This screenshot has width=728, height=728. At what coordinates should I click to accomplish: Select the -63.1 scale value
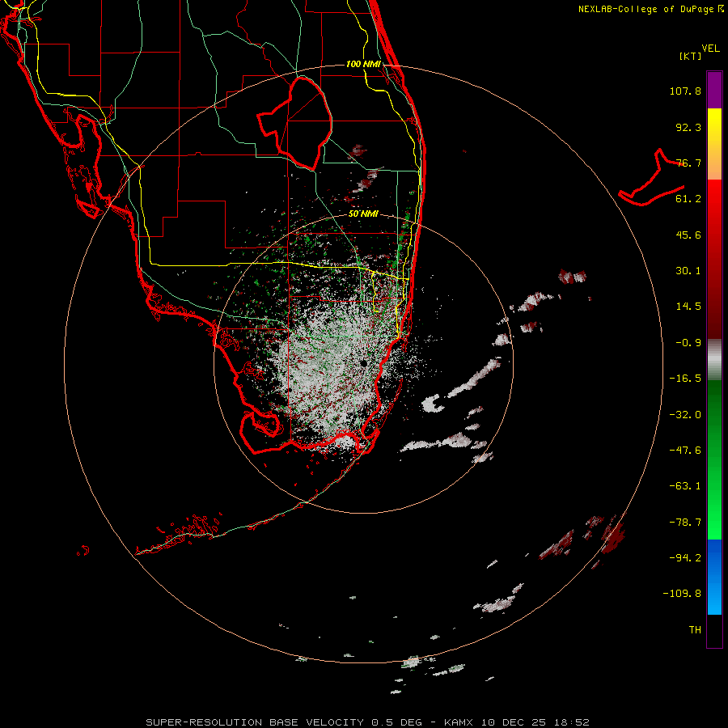(x=685, y=486)
